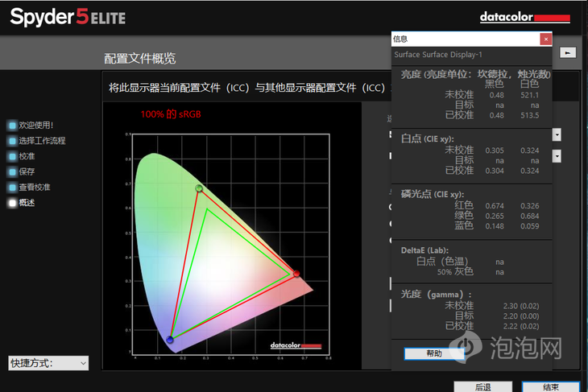Click the 磷光点 (CIE xy) heading

click(x=433, y=194)
